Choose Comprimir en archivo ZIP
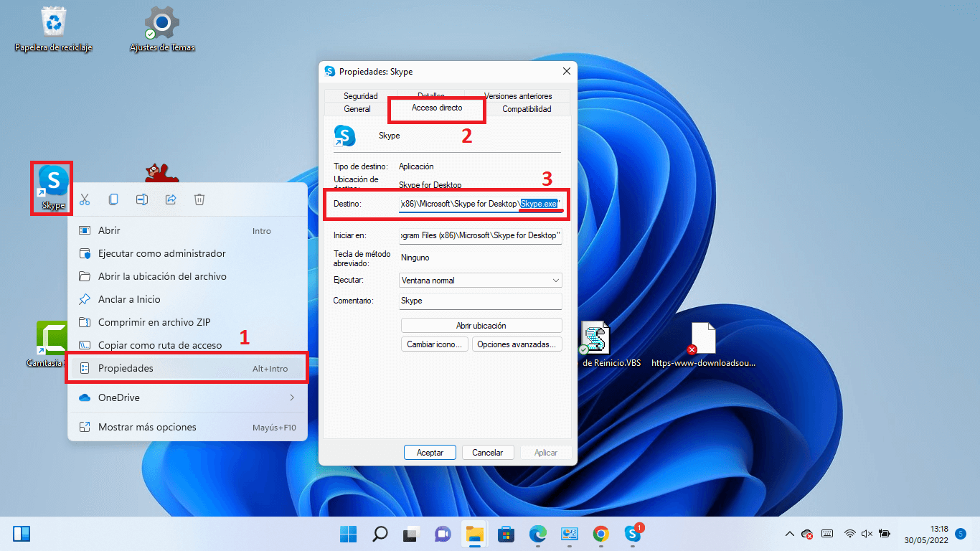 pyautogui.click(x=187, y=323)
